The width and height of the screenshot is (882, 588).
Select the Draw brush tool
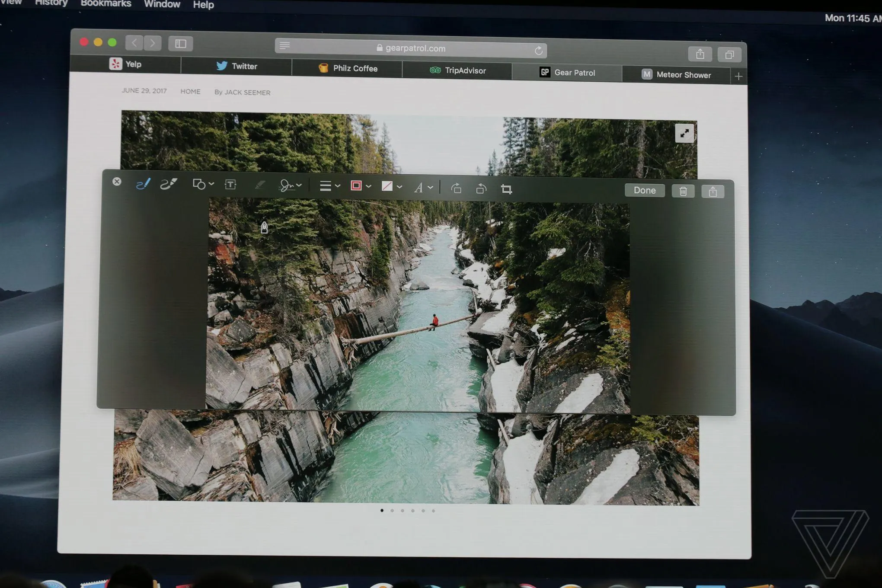click(x=169, y=184)
